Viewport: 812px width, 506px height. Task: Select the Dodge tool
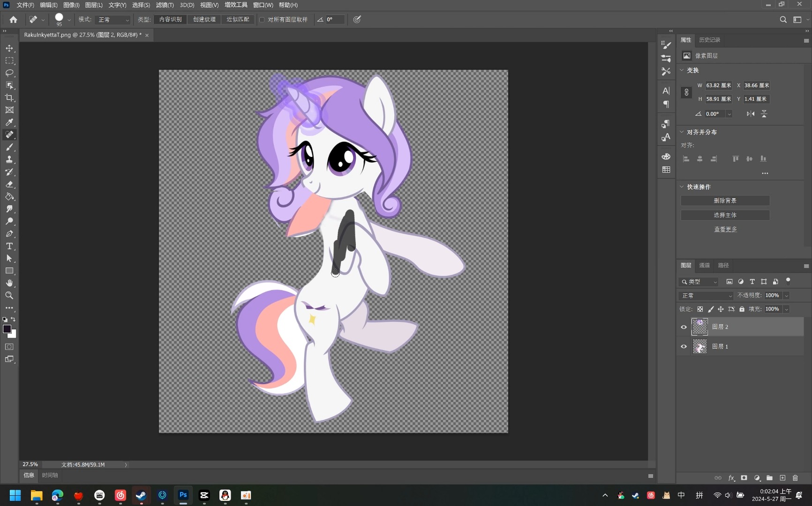pos(9,221)
